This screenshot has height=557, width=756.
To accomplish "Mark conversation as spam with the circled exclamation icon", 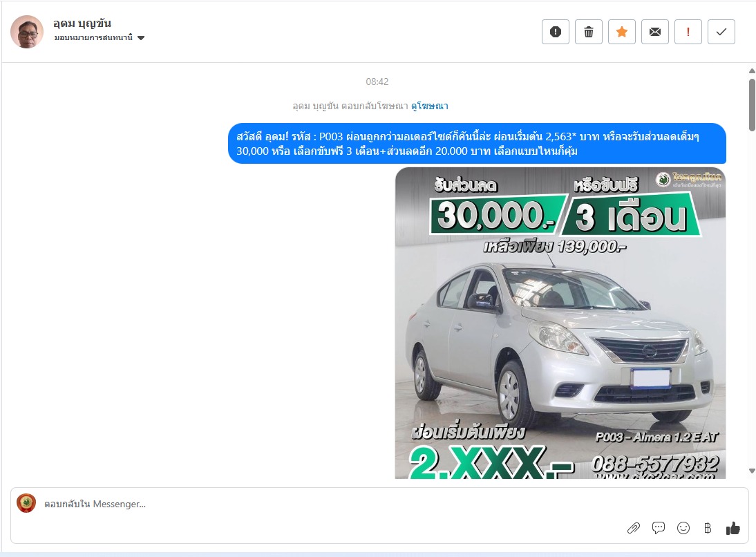I will (556, 32).
